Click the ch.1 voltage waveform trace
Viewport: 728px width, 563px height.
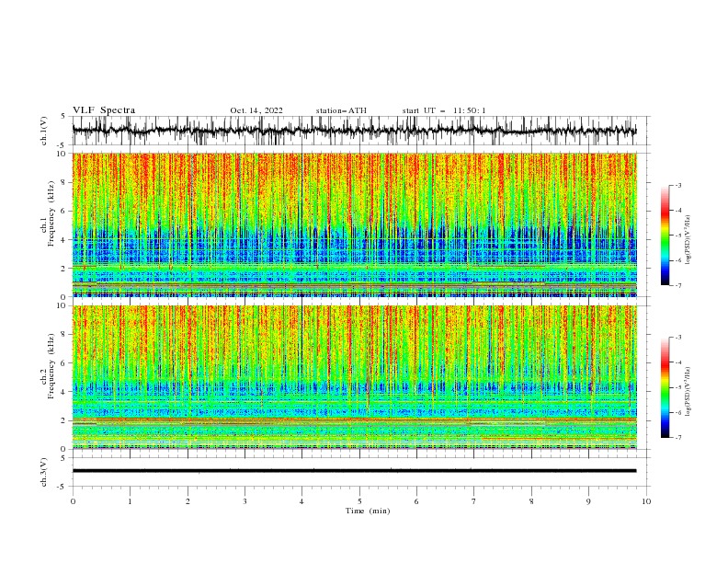click(x=354, y=131)
